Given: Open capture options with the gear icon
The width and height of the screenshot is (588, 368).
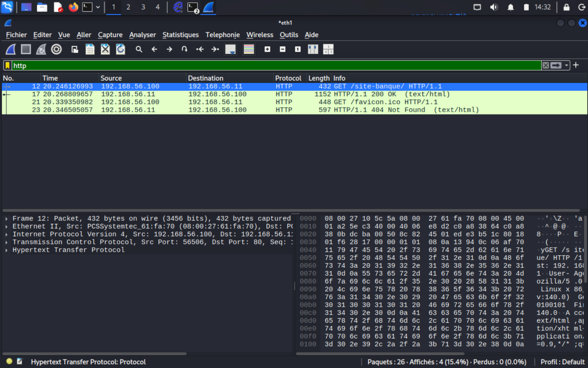Looking at the screenshot, I should [56, 49].
